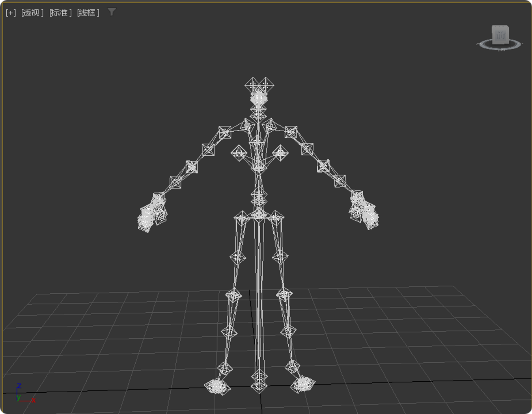Open the [+] general viewport menu
532x414 pixels.
[x=11, y=13]
